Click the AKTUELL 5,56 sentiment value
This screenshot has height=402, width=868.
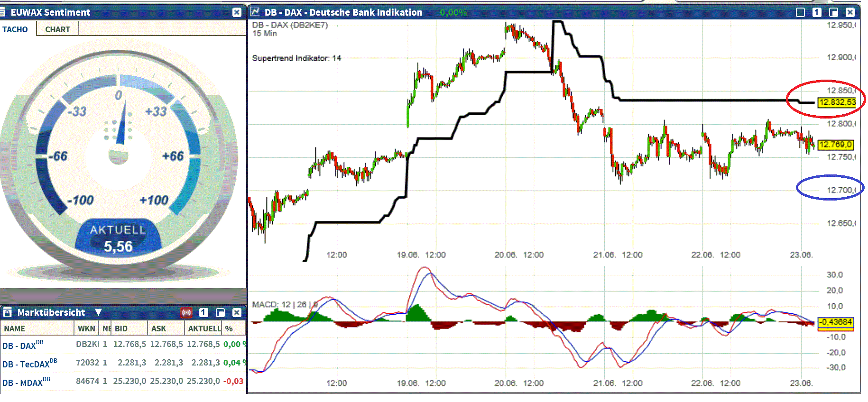119,247
